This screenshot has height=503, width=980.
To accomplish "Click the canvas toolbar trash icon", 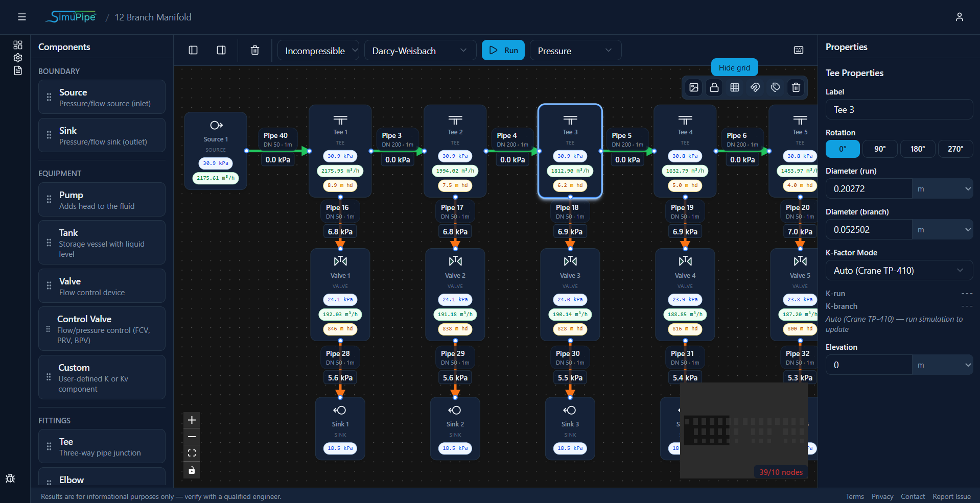I will 796,87.
